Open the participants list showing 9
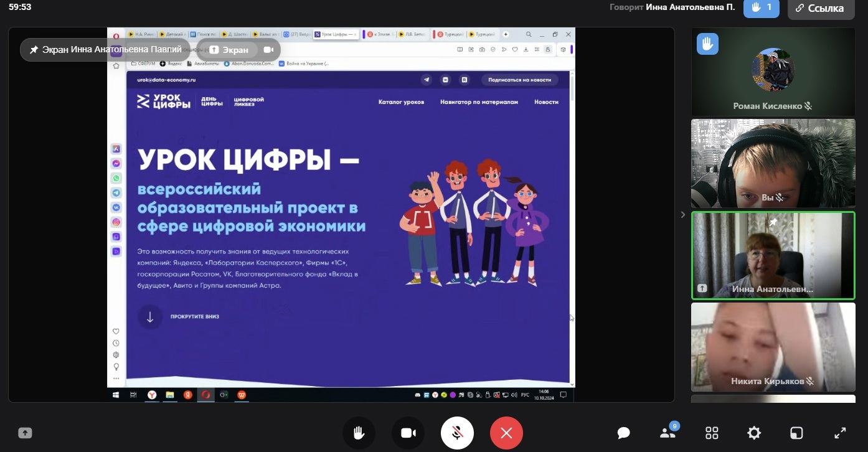The height and width of the screenshot is (452, 868). pos(668,431)
